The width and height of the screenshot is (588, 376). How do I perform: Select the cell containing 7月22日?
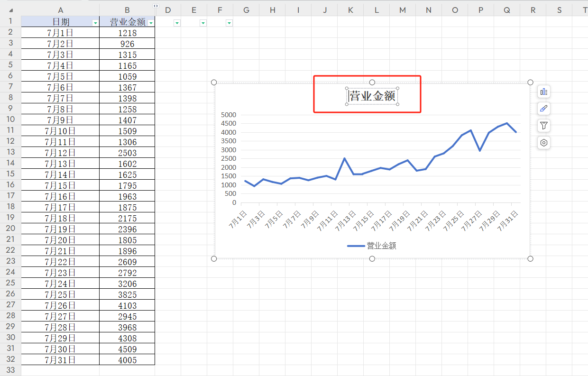coord(60,261)
